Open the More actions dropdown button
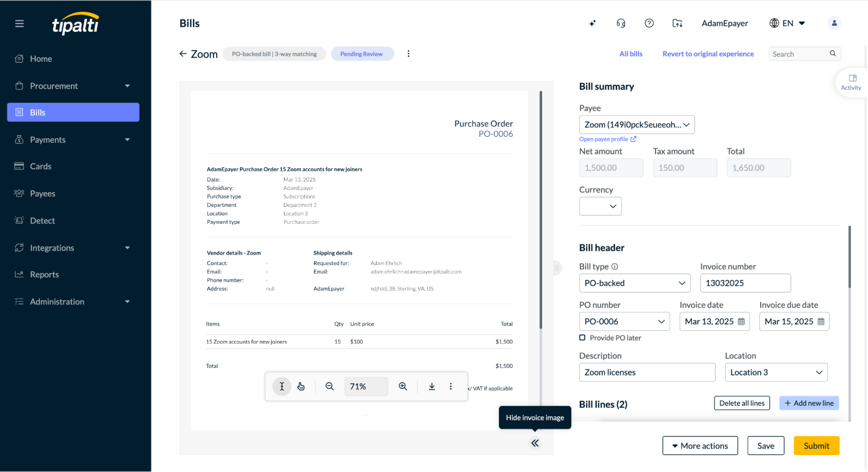868x472 pixels. tap(700, 446)
